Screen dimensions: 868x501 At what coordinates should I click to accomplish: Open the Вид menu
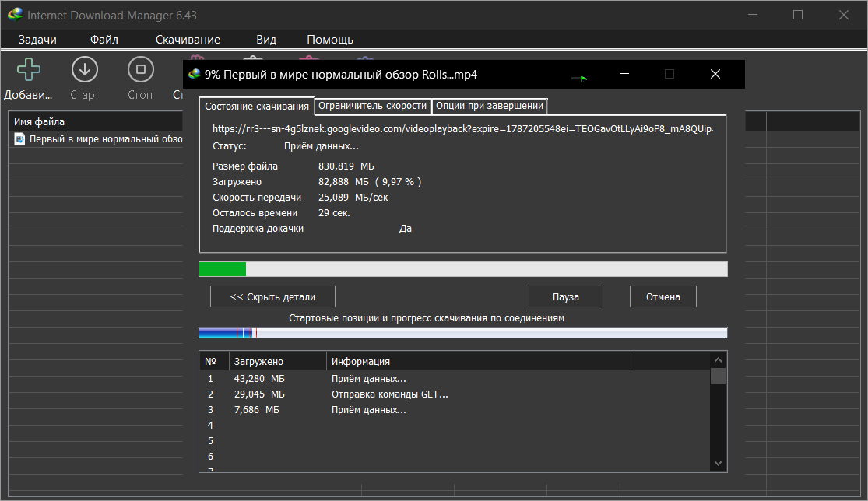pos(266,40)
